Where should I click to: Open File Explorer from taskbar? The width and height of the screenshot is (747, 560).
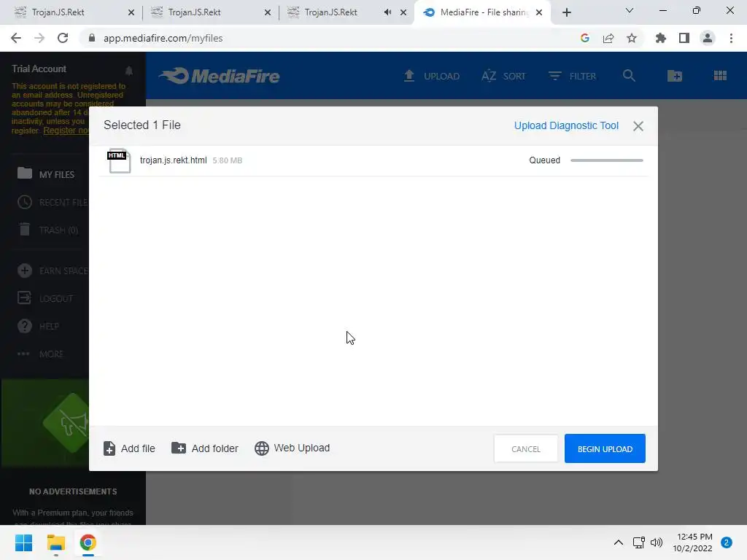coord(55,542)
